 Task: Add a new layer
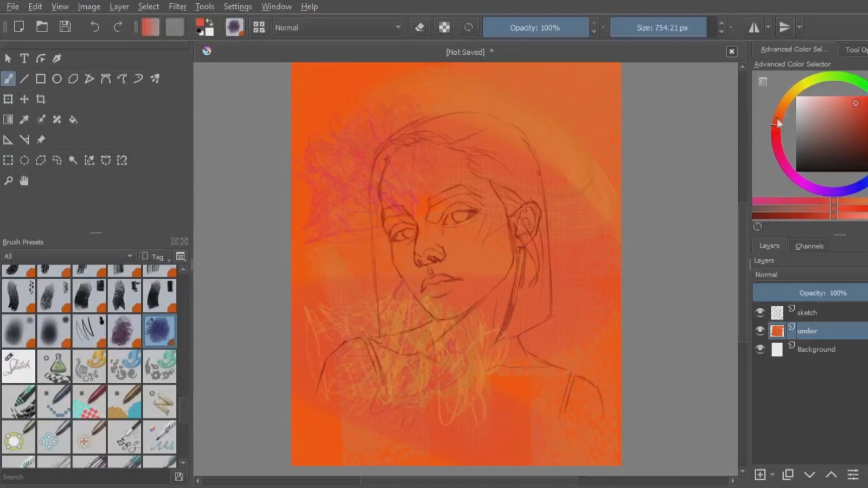click(x=760, y=475)
